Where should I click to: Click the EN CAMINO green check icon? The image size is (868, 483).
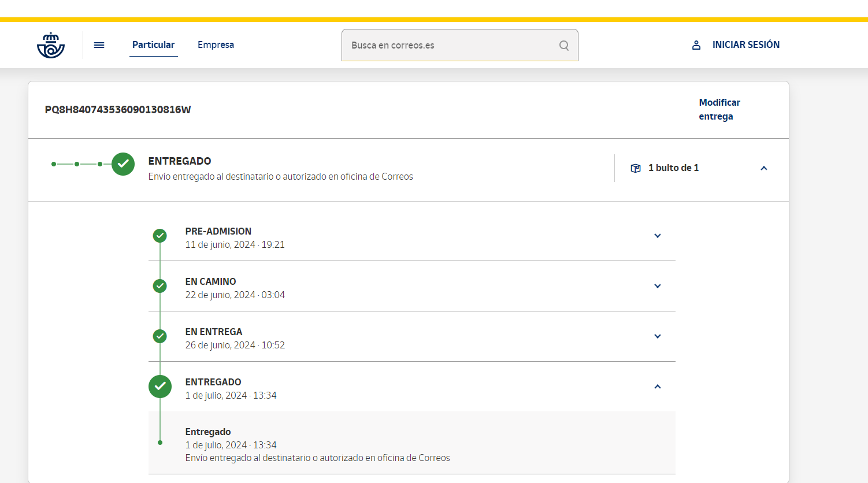160,286
